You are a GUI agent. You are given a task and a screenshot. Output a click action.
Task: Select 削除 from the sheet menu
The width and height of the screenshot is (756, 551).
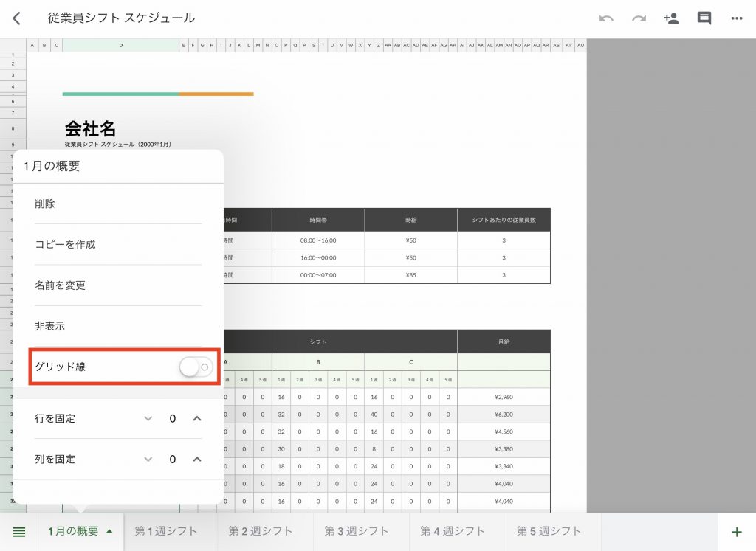(x=45, y=204)
